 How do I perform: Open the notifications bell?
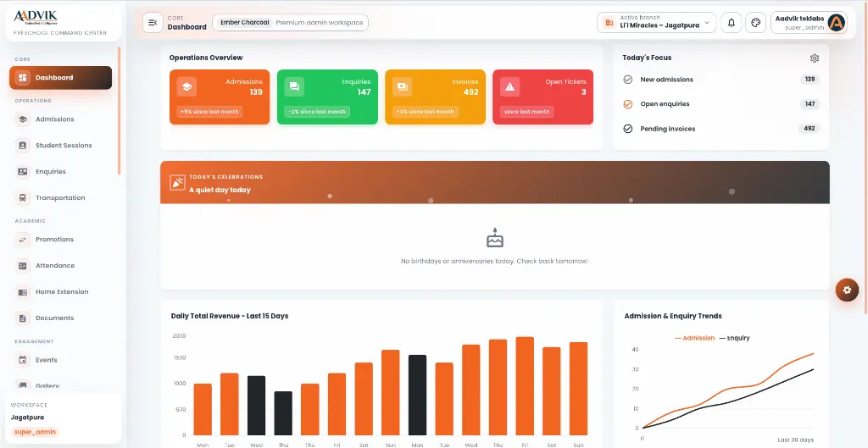pos(732,23)
